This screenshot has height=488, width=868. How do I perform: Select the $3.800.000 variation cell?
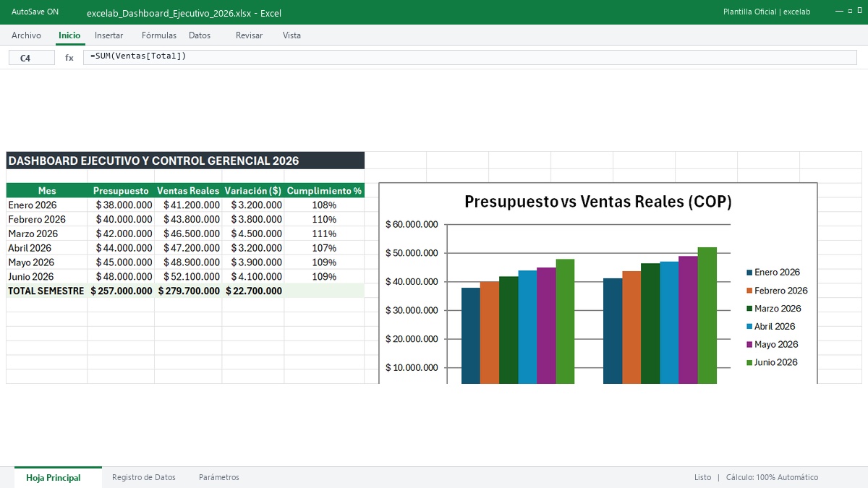click(x=253, y=219)
